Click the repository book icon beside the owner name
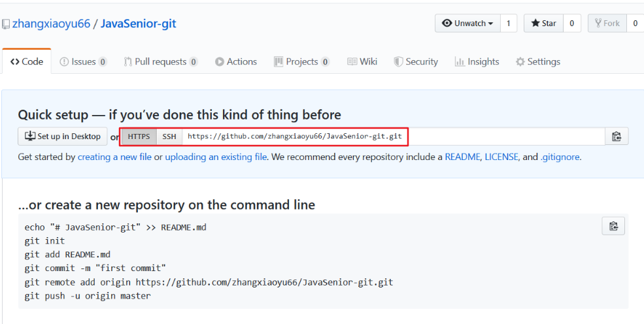The width and height of the screenshot is (644, 324). coord(6,24)
